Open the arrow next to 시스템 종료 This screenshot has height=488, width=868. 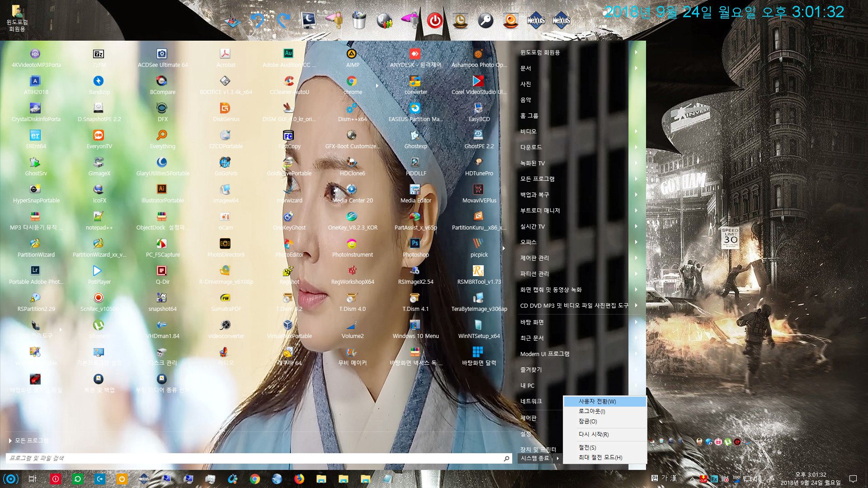[557, 458]
